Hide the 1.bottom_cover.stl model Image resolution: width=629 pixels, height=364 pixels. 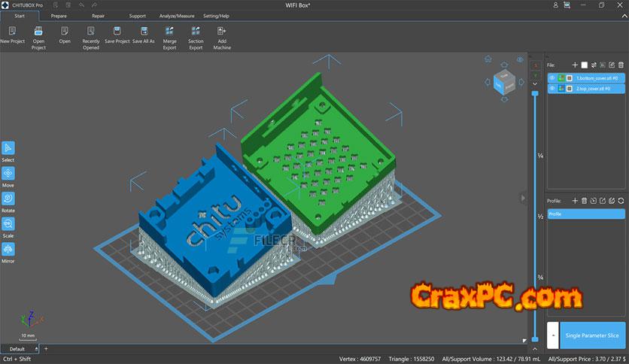click(x=552, y=77)
